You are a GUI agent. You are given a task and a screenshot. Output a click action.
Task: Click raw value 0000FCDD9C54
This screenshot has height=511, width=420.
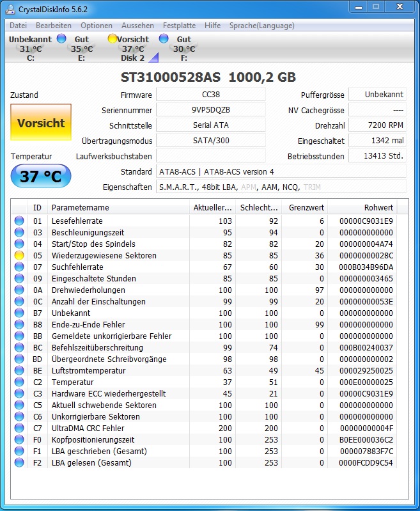[x=366, y=463]
